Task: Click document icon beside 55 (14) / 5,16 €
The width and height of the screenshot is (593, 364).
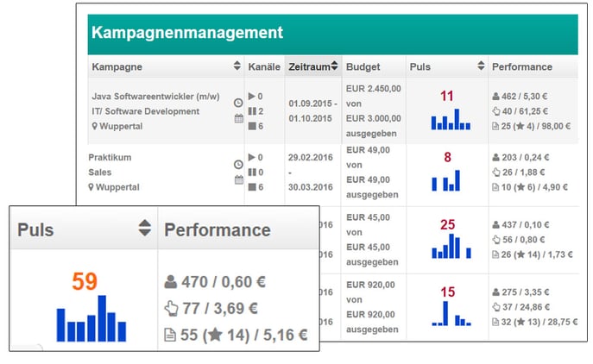Action: tap(170, 335)
